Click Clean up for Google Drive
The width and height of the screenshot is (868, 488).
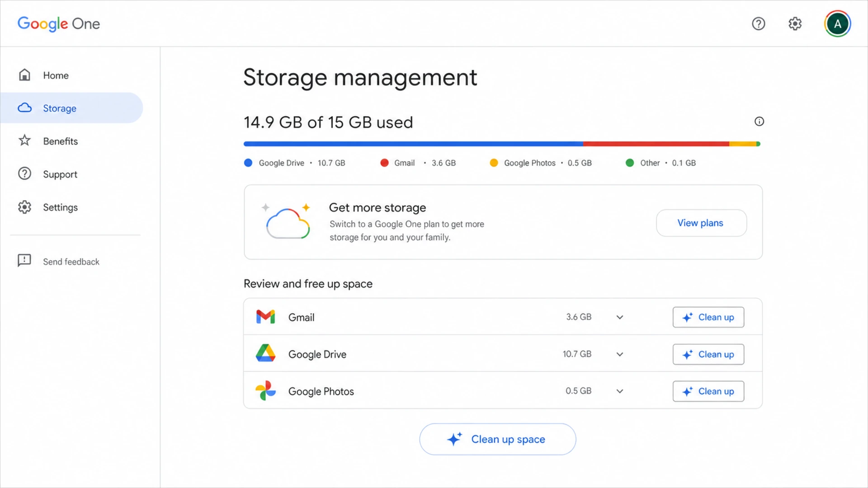(708, 354)
